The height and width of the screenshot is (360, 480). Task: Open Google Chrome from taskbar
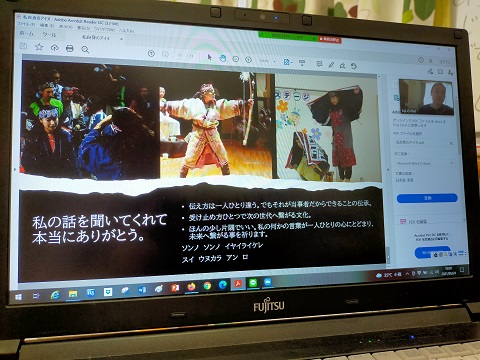207,286
